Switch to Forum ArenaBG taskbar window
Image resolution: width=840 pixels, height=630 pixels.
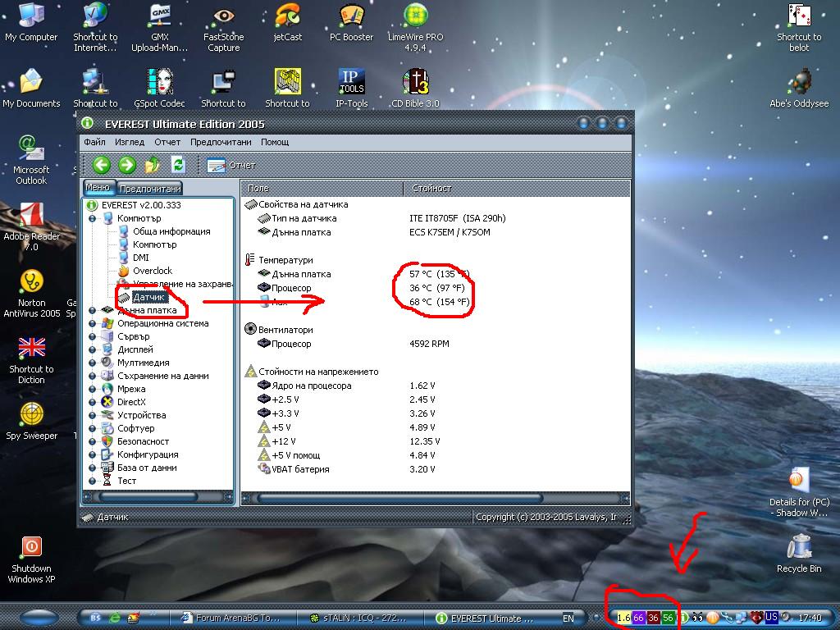coord(233,619)
